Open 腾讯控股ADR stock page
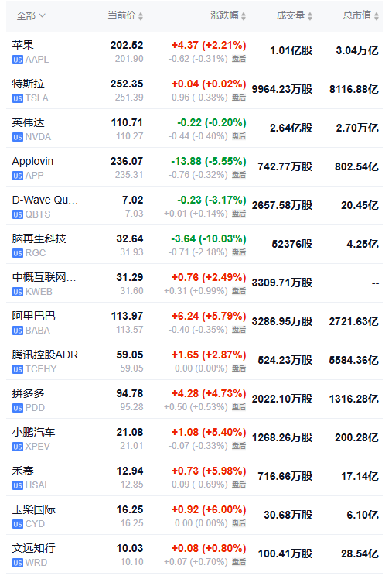 (x=195, y=361)
